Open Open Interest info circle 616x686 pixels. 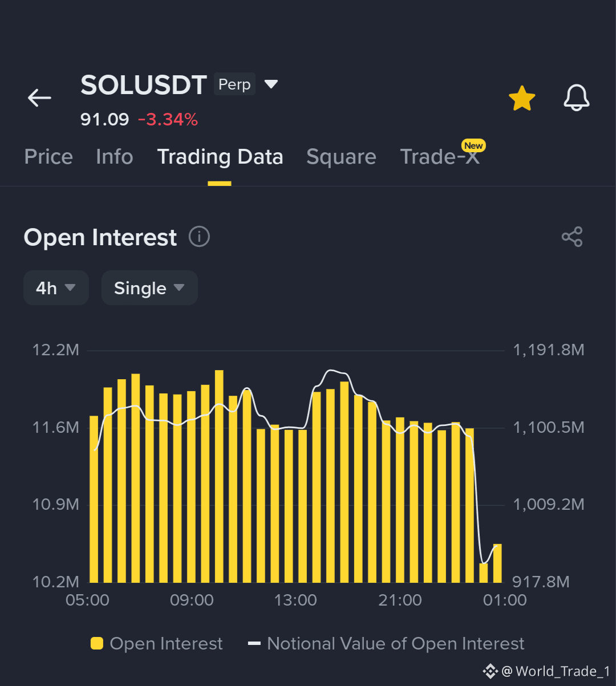point(199,237)
